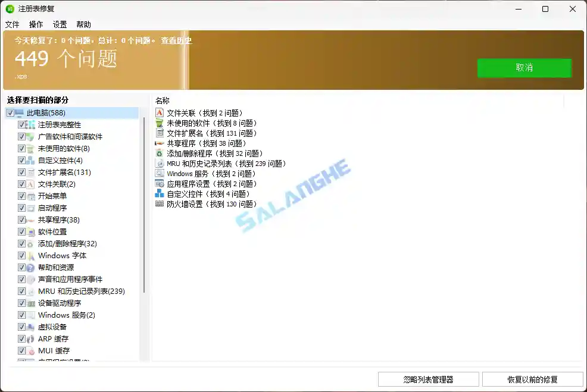The image size is (587, 392).
Task: Toggle the 注册表完整性 checkbox
Action: [21, 124]
